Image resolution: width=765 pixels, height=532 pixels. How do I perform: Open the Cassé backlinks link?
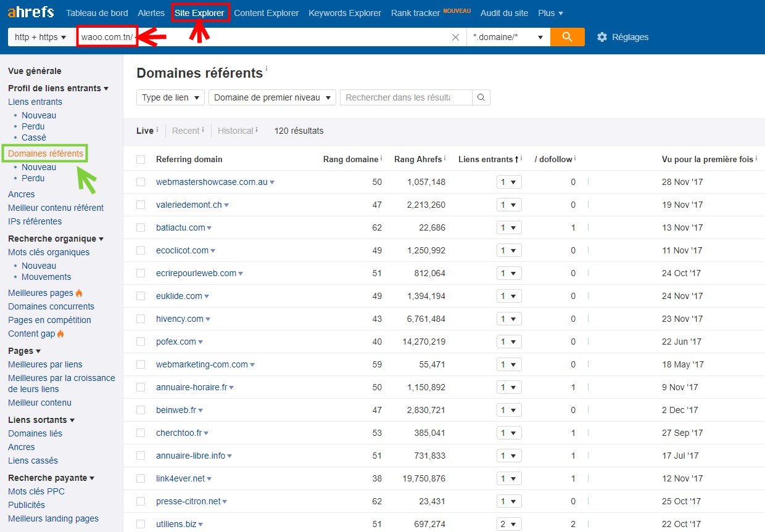(34, 137)
